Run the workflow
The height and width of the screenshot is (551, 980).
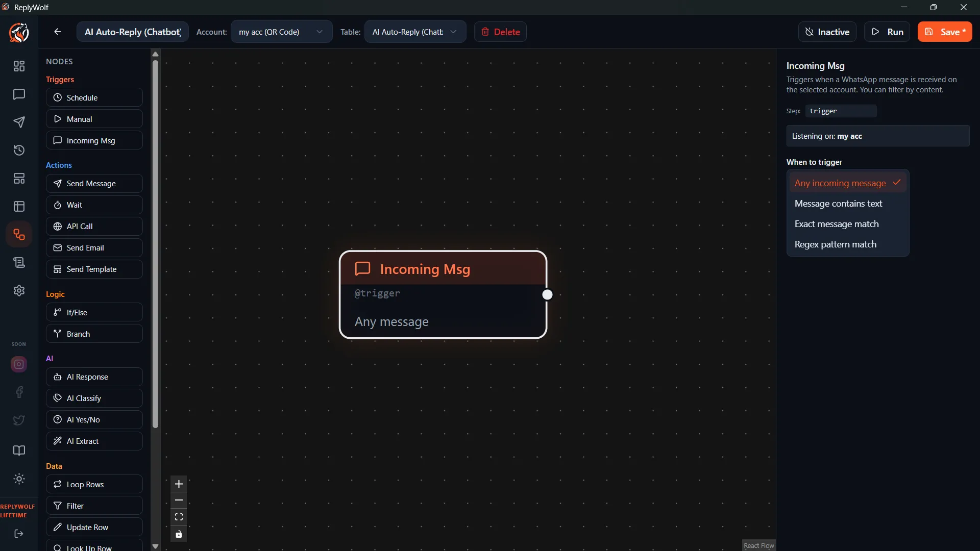(x=887, y=32)
